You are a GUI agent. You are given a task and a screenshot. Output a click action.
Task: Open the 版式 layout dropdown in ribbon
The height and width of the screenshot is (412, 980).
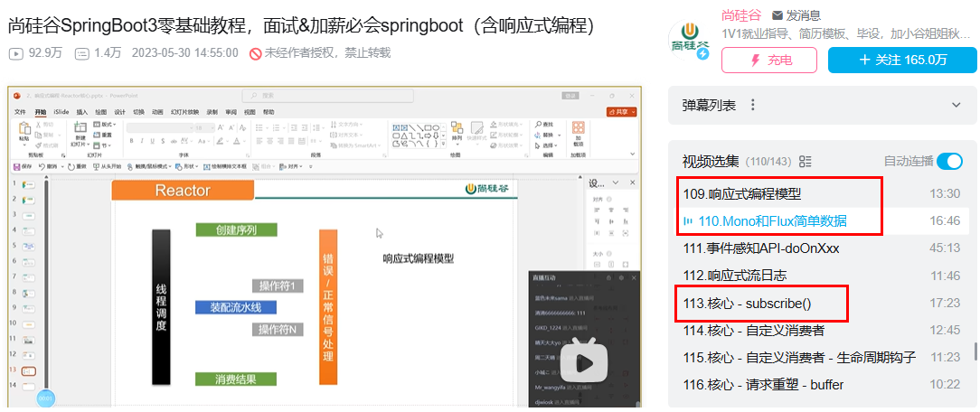[x=104, y=125]
